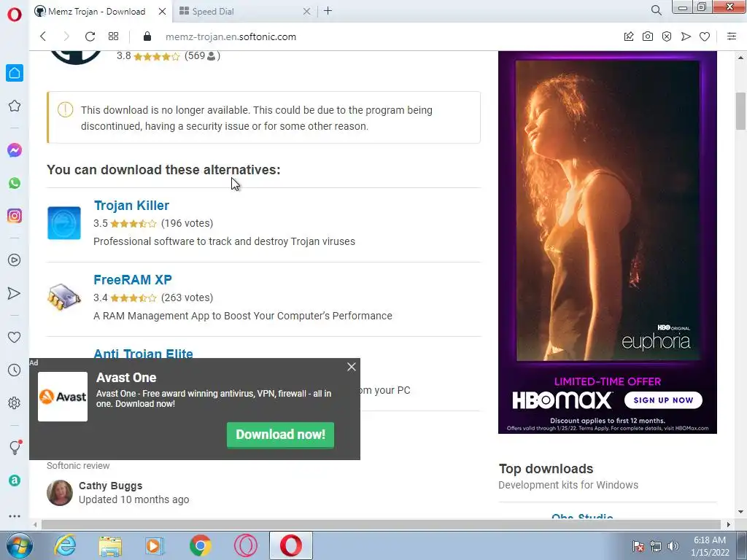Launch Google Chrome from the taskbar

pyautogui.click(x=200, y=545)
